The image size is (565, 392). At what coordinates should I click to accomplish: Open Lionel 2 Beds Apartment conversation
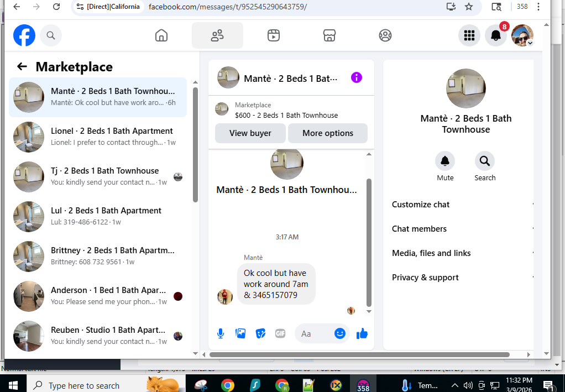(98, 137)
